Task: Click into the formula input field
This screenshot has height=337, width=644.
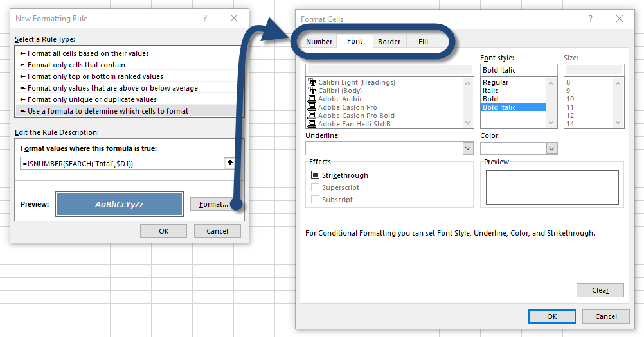Action: coord(122,164)
